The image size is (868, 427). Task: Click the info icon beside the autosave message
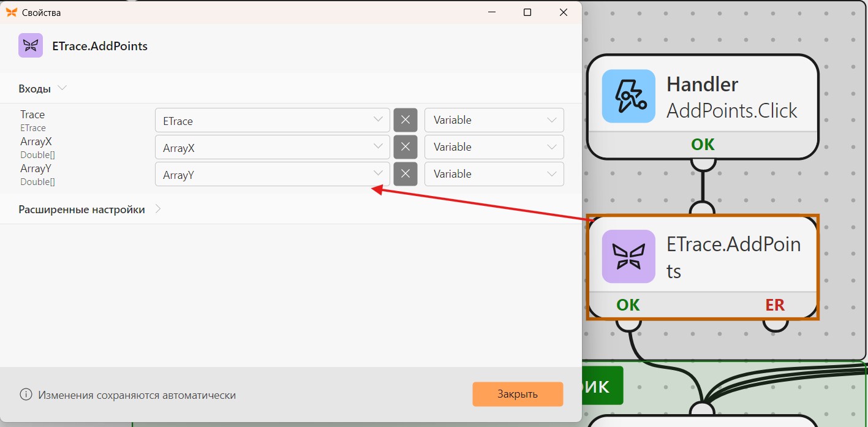click(26, 395)
